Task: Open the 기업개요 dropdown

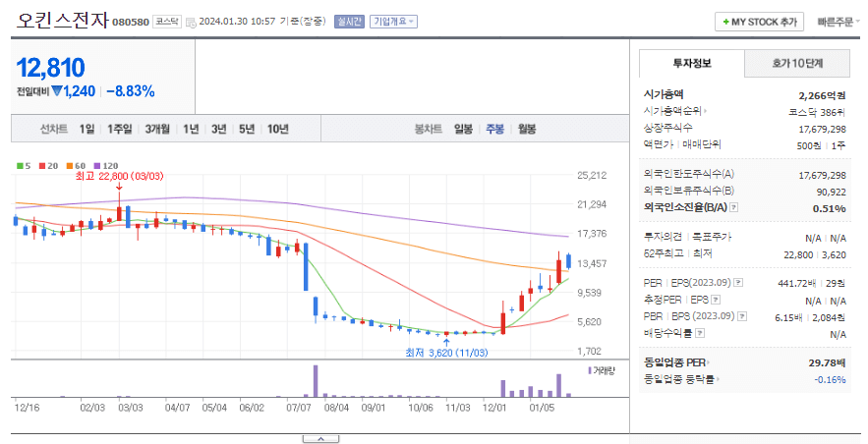Action: click(393, 22)
